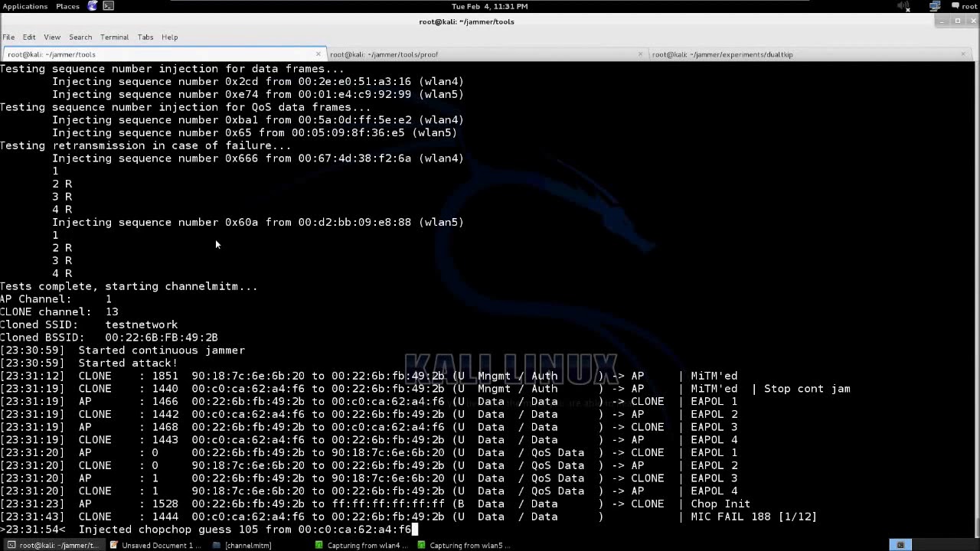
Task: Minimize the terminal window
Action: pos(942,21)
